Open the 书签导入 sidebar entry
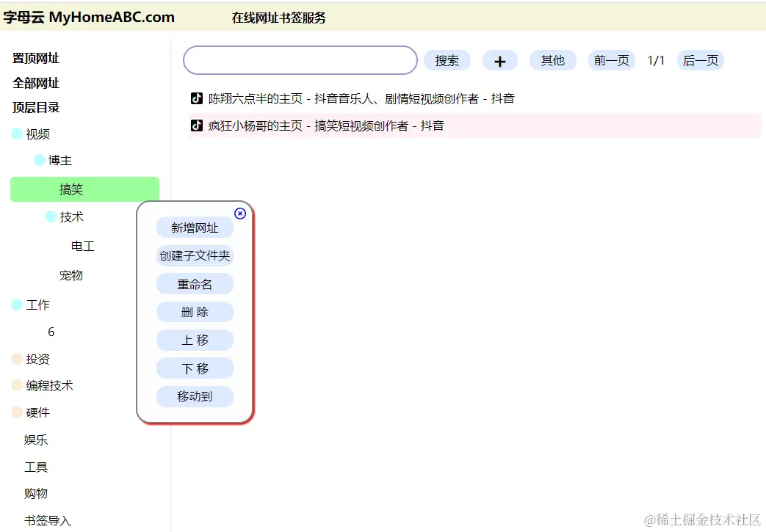The height and width of the screenshot is (532, 766). tap(47, 520)
